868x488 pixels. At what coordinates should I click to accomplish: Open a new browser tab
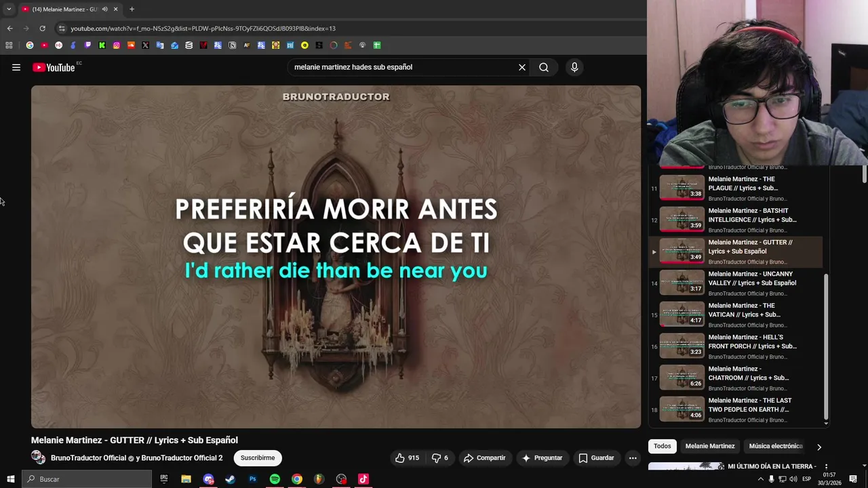(132, 9)
